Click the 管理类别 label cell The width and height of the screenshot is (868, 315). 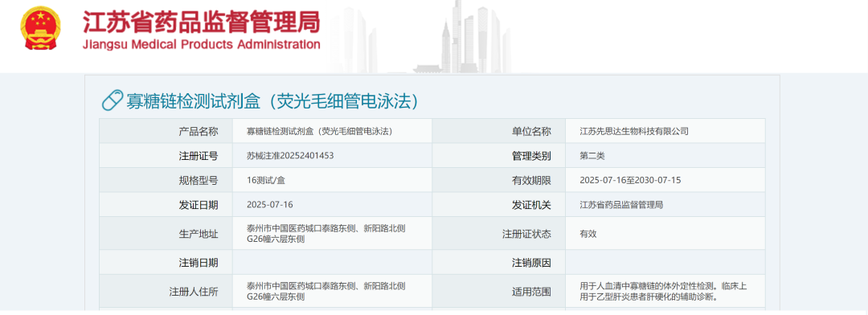pos(499,156)
